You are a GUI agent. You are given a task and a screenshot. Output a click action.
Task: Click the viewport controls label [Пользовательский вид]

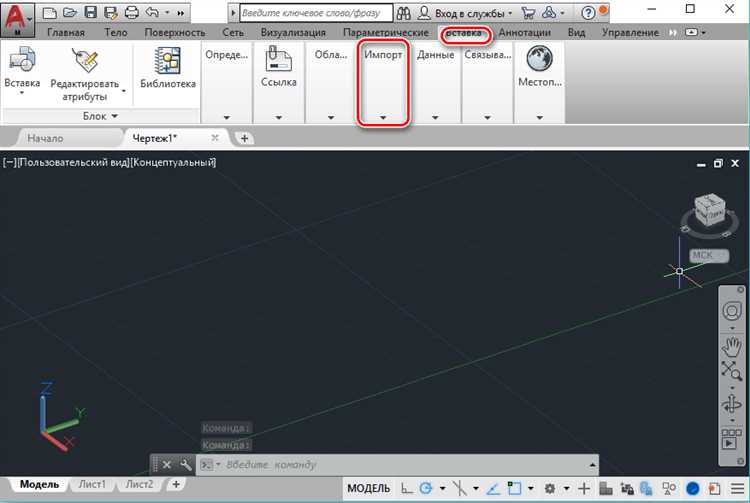[x=72, y=163]
